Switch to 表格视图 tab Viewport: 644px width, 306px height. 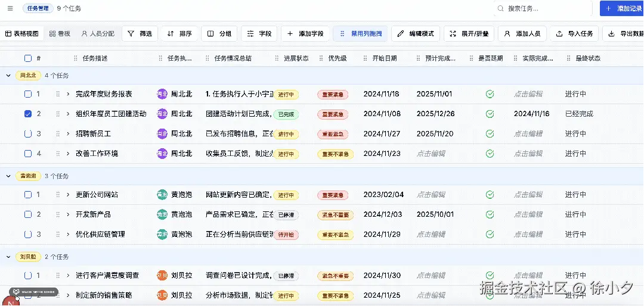point(22,33)
